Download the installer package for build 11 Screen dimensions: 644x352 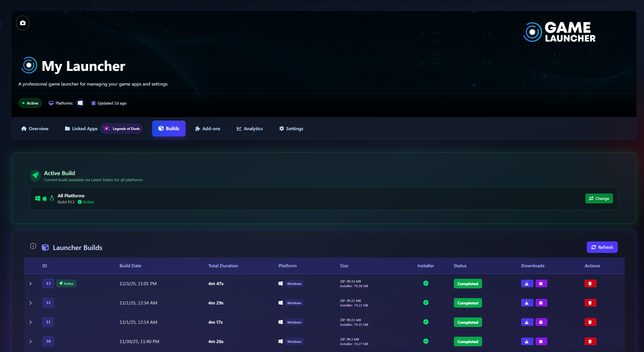pyautogui.click(x=541, y=322)
